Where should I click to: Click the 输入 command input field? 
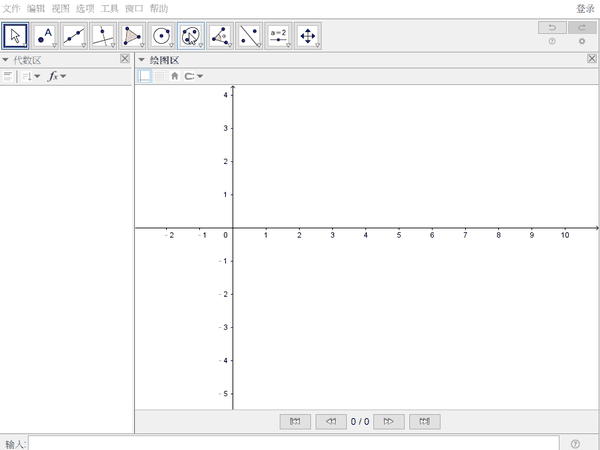pos(293,443)
